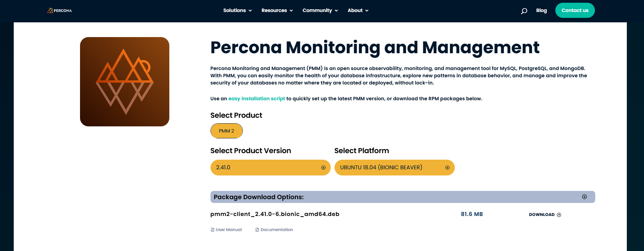
Task: Click the PMM product logo image
Action: [x=125, y=82]
